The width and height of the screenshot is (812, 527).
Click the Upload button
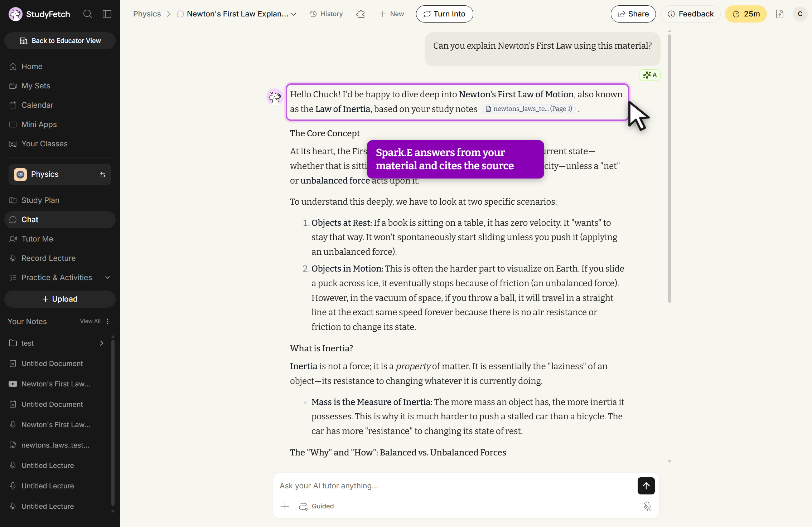[60, 299]
